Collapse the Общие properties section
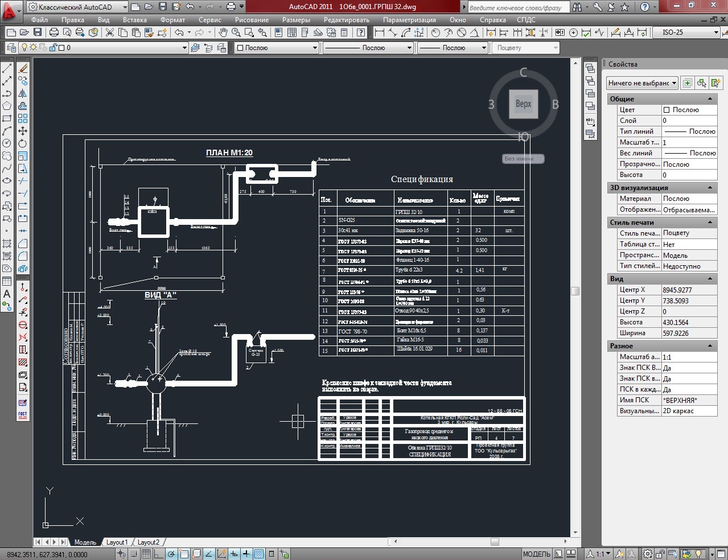This screenshot has width=728, height=560. [x=710, y=99]
